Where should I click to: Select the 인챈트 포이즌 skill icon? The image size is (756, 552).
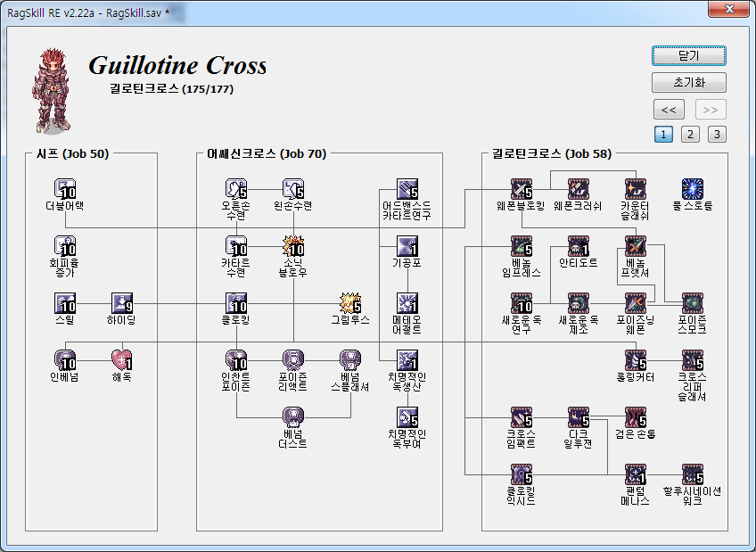coord(236,360)
